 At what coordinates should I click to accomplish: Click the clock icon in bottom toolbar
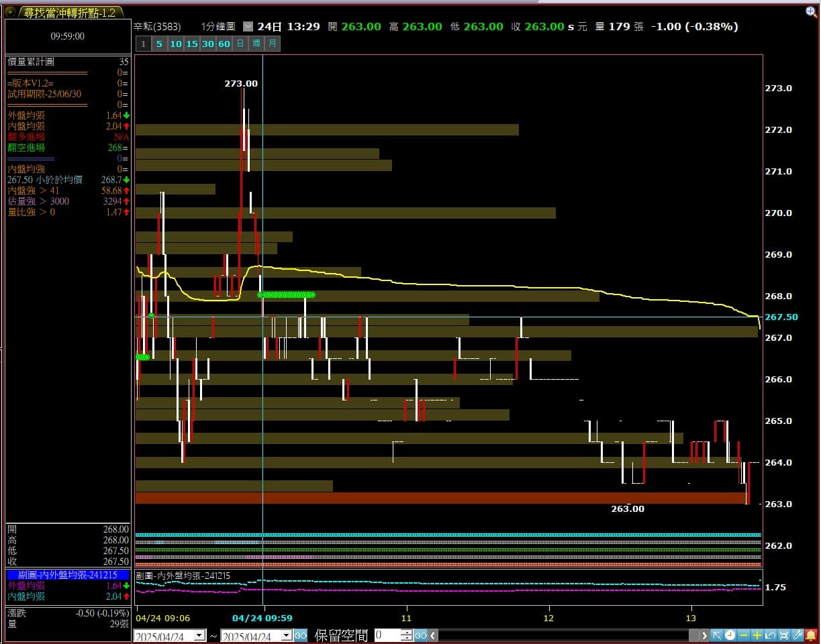(730, 635)
